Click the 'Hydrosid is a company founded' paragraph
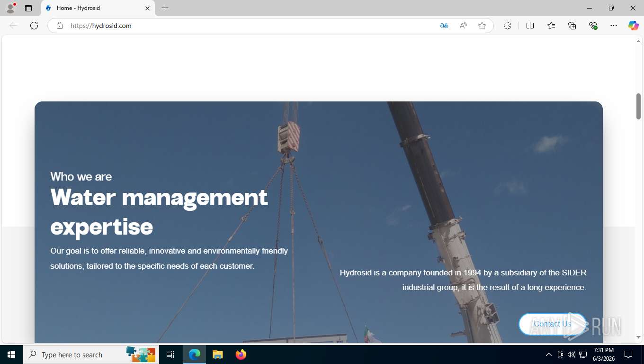Screen dimensions: 644x364 [463, 280]
